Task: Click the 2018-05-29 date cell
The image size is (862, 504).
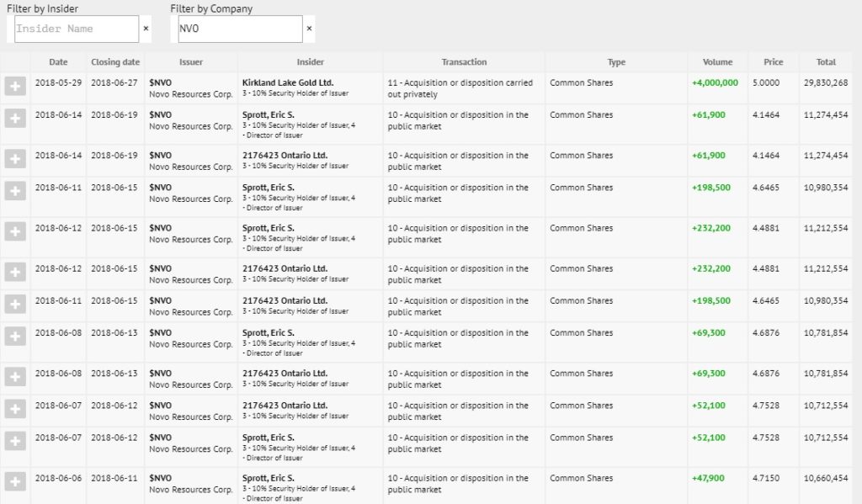Action: tap(58, 82)
